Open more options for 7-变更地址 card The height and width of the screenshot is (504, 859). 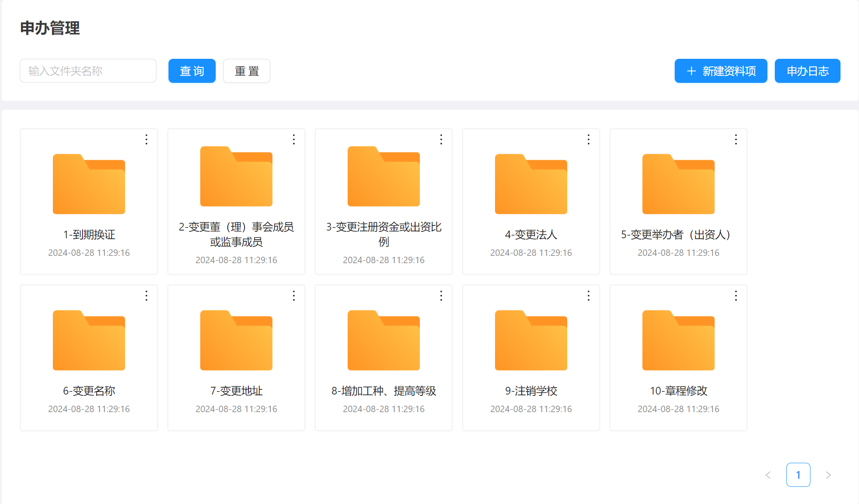click(x=294, y=296)
